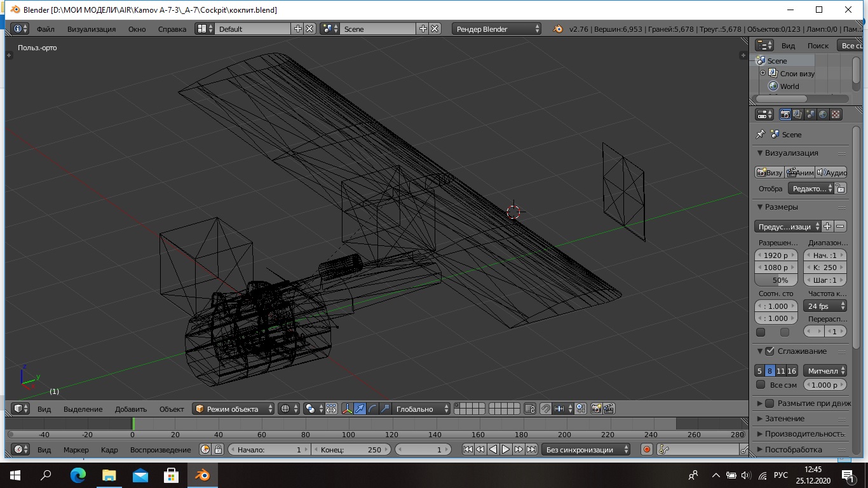Click the pin icon beside Scene

coord(760,135)
